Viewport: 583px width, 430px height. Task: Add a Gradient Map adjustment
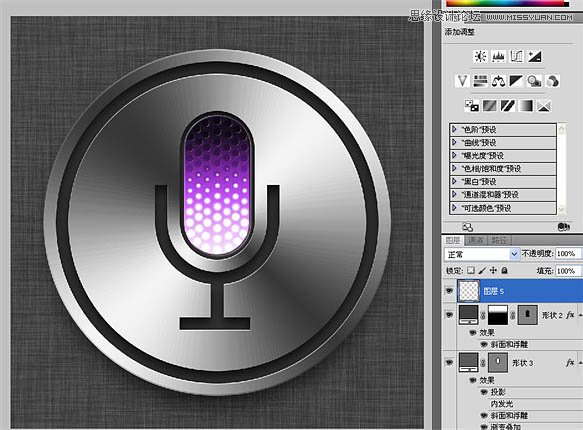[x=526, y=106]
